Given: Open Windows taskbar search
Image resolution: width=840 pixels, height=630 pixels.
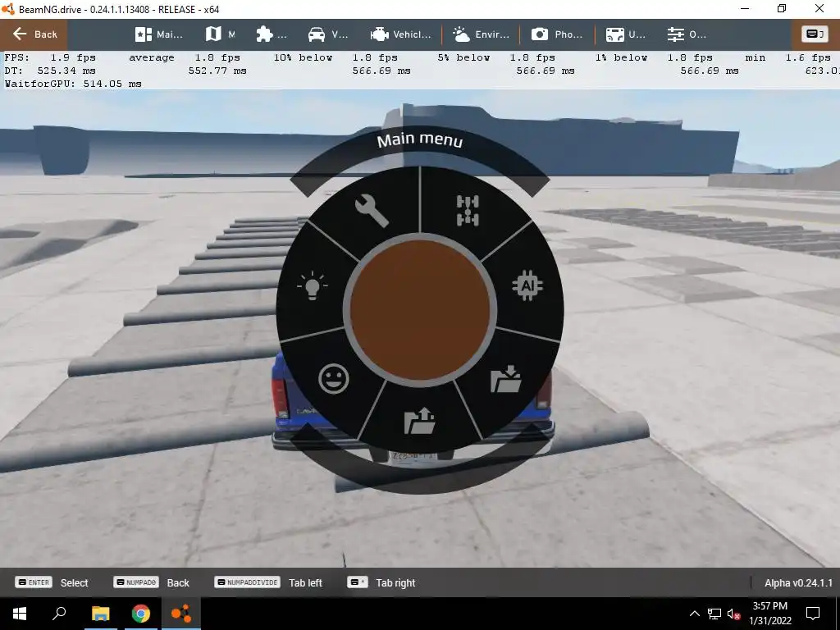Looking at the screenshot, I should (x=59, y=614).
